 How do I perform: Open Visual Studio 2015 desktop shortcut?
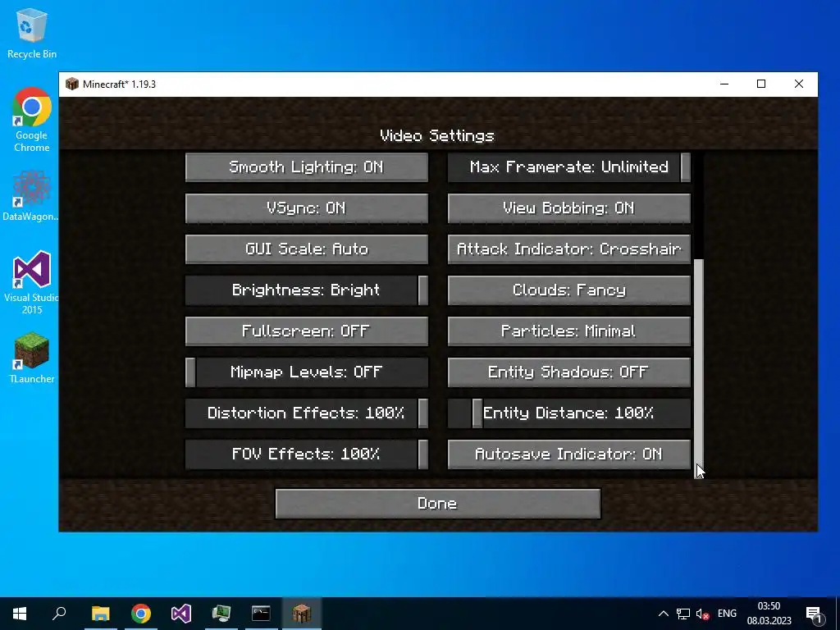click(x=32, y=282)
